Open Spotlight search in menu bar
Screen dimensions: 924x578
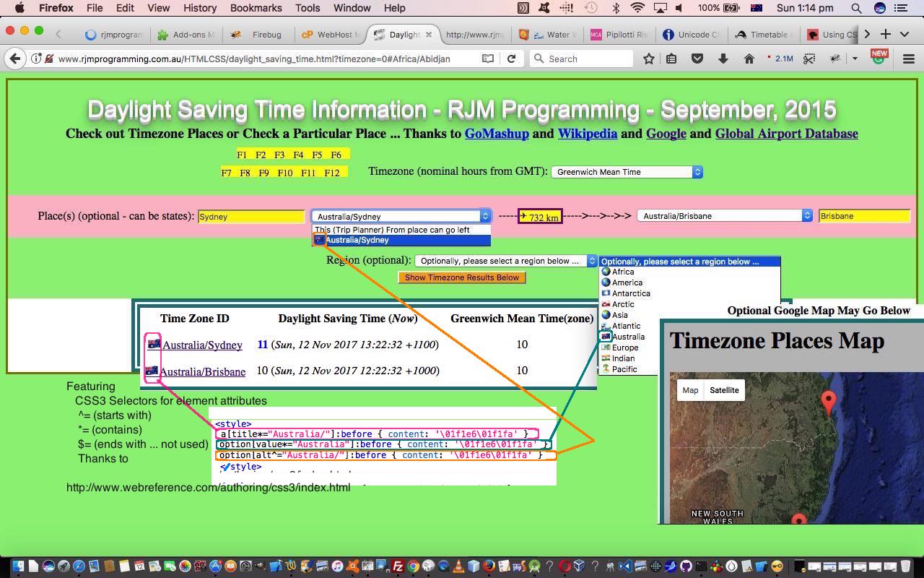pyautogui.click(x=856, y=8)
